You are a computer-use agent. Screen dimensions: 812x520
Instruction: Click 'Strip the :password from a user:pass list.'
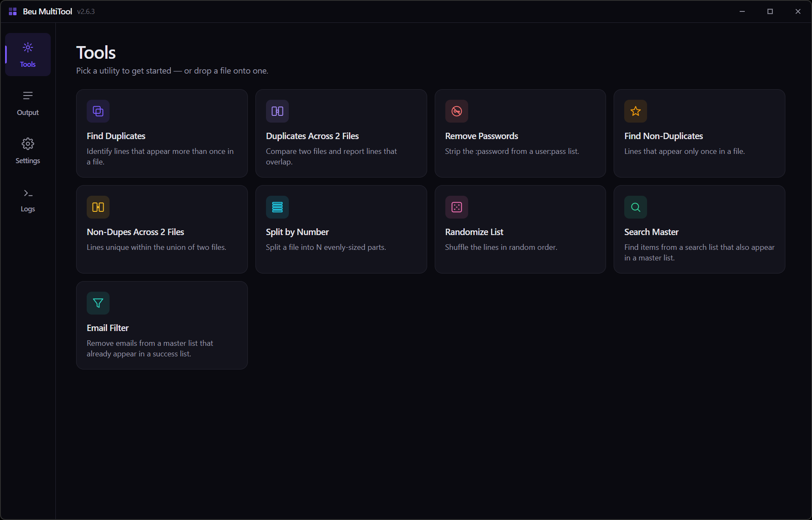click(x=512, y=151)
